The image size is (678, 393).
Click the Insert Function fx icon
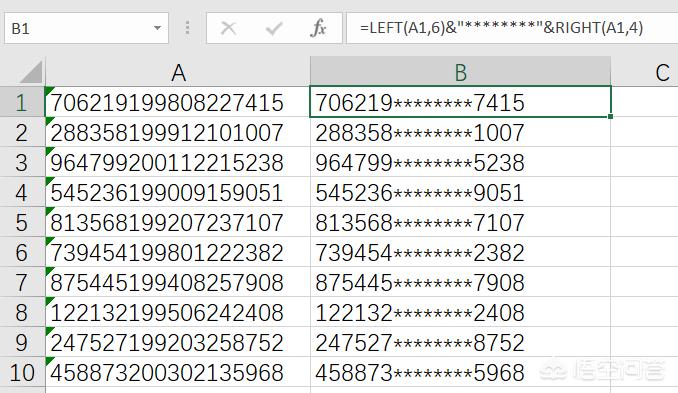coord(318,29)
